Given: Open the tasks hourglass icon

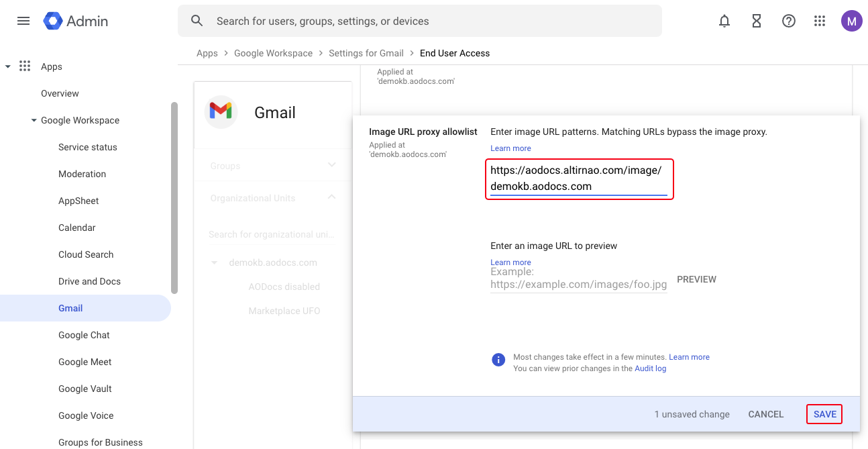Looking at the screenshot, I should point(757,21).
